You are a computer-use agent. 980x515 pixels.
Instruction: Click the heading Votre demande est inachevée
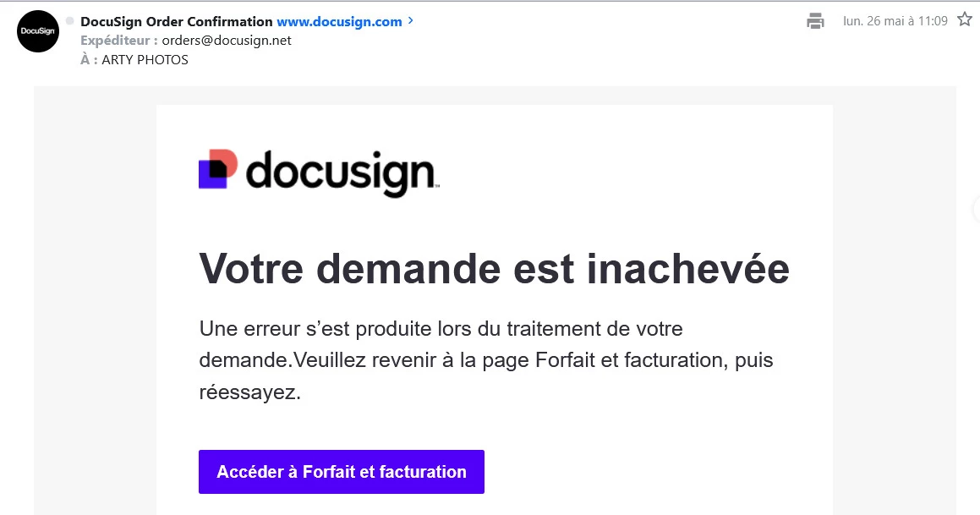click(x=495, y=269)
